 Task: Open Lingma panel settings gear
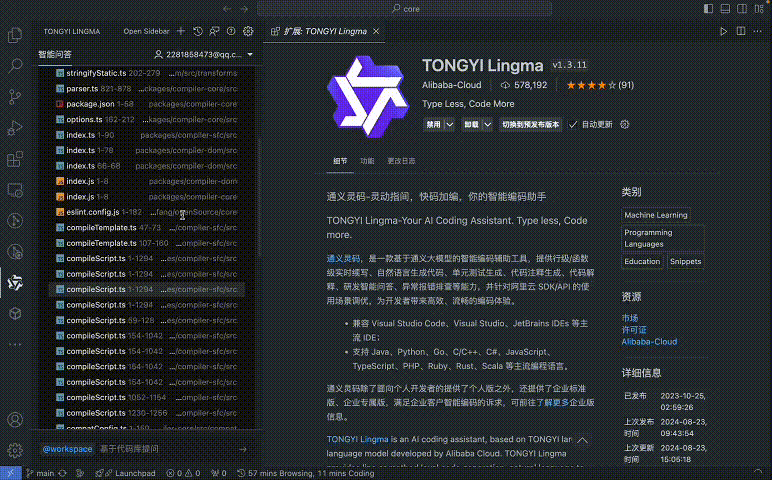pos(248,31)
